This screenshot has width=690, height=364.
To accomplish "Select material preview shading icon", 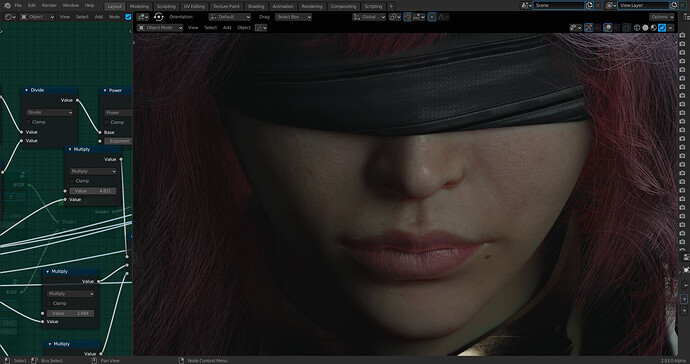I will (654, 27).
